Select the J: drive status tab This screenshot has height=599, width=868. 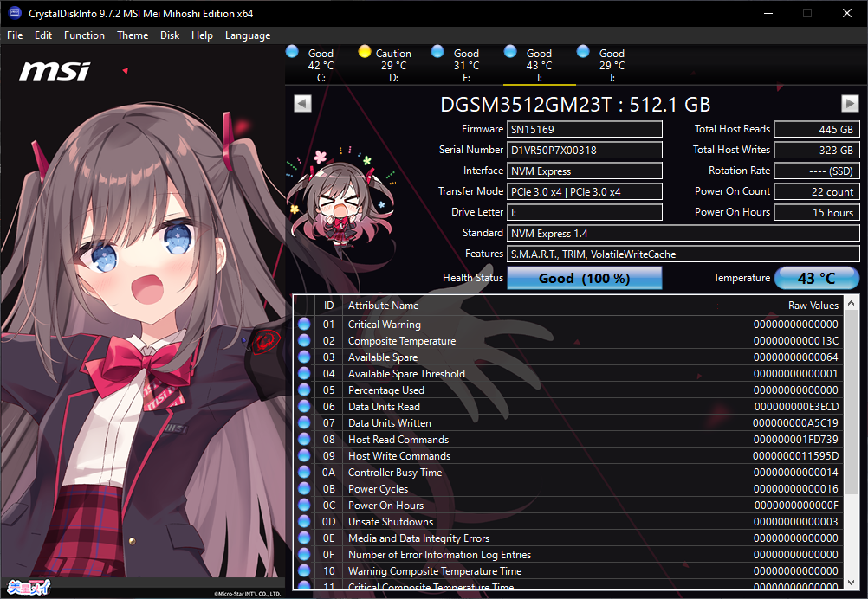tap(612, 65)
